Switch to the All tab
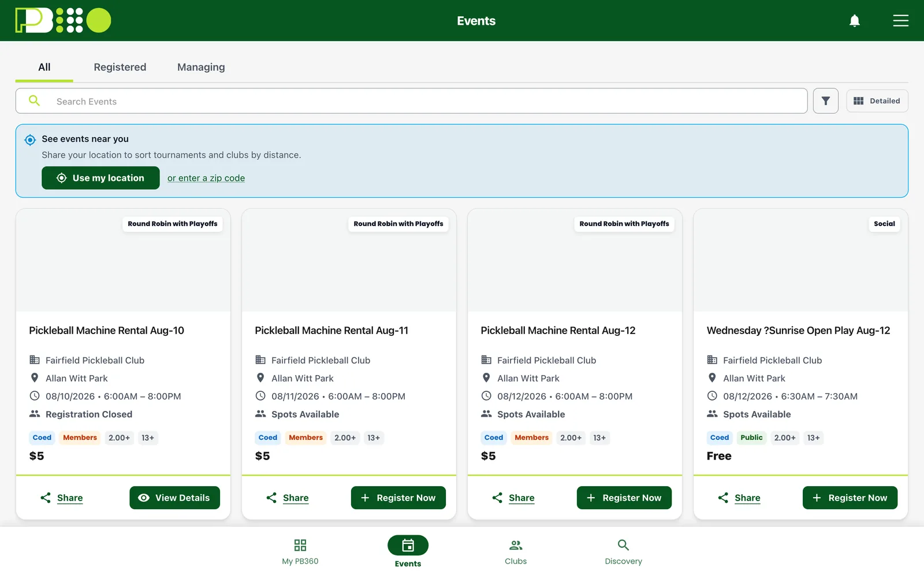This screenshot has height=578, width=924. click(x=44, y=67)
